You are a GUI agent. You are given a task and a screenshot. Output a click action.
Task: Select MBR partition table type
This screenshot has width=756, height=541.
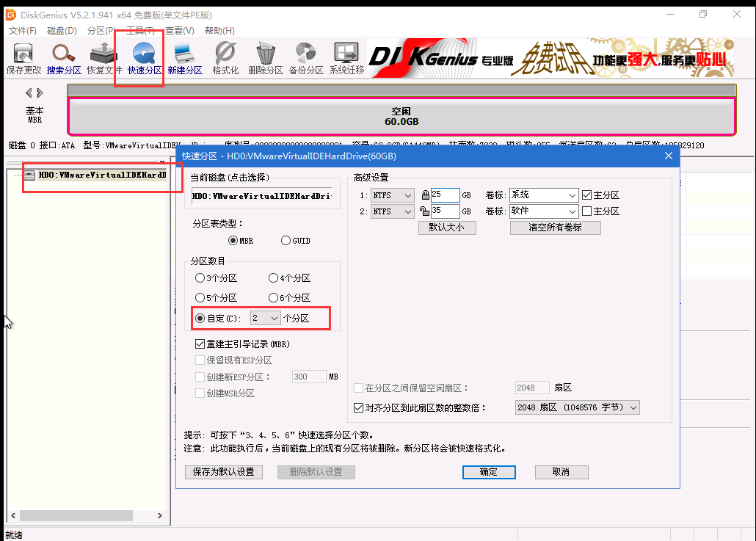click(233, 240)
